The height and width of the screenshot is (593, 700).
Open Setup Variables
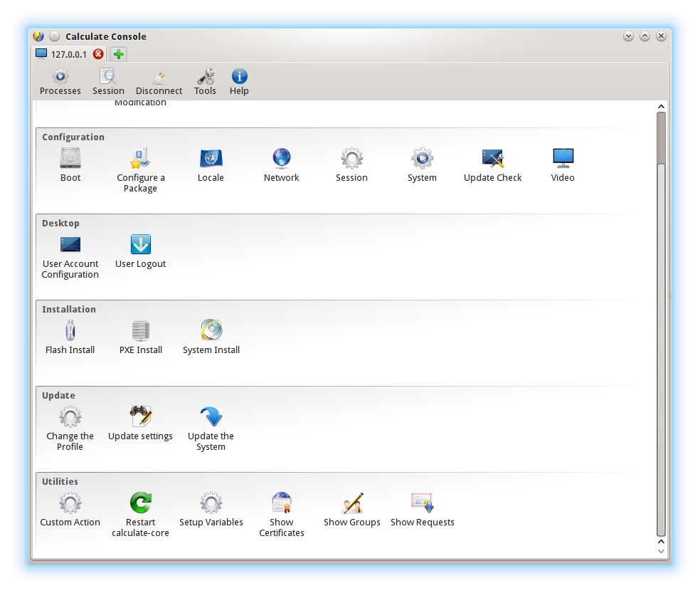click(x=211, y=510)
